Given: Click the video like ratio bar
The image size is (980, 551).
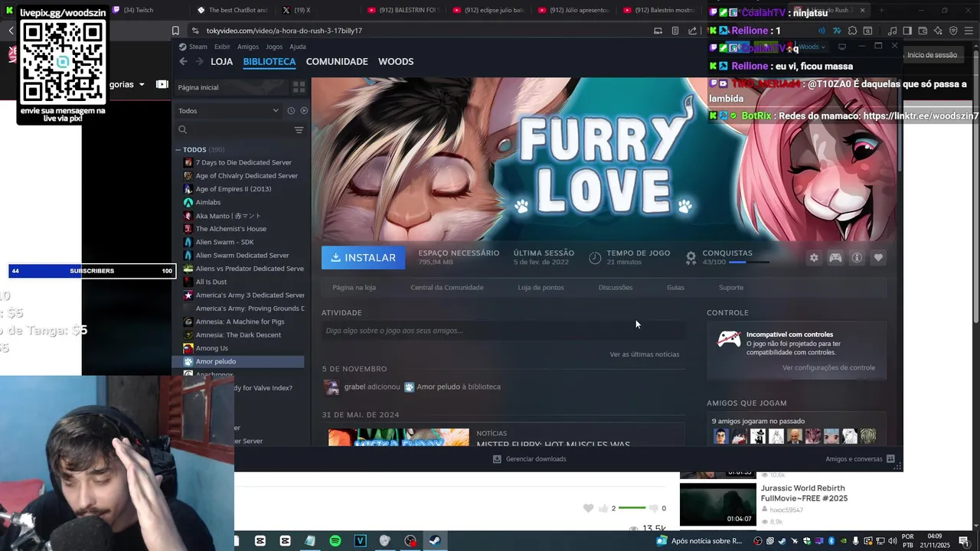Looking at the screenshot, I should [x=632, y=508].
